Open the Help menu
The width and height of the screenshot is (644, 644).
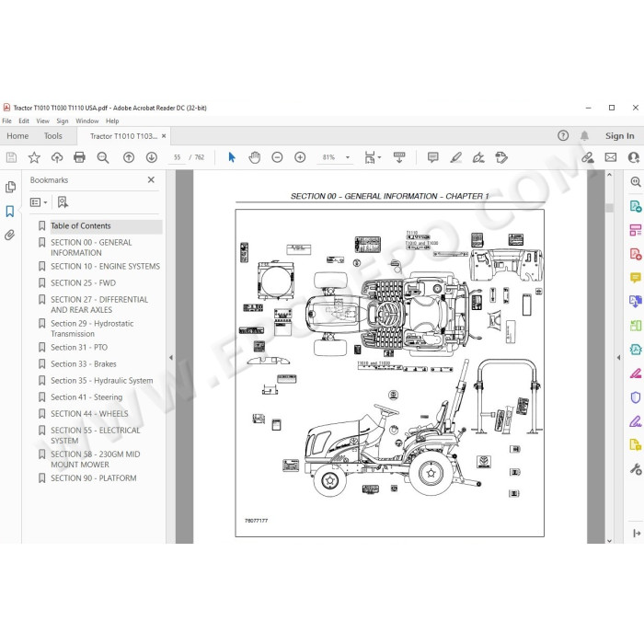tap(112, 121)
